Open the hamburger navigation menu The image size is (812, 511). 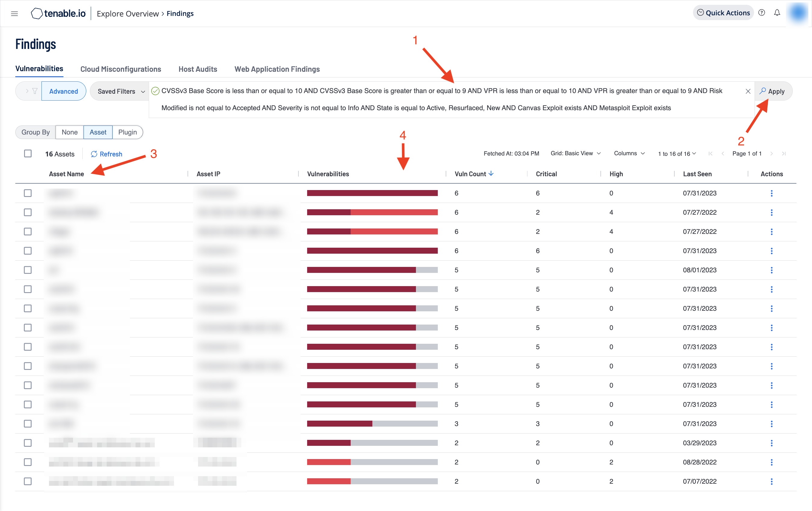tap(14, 14)
